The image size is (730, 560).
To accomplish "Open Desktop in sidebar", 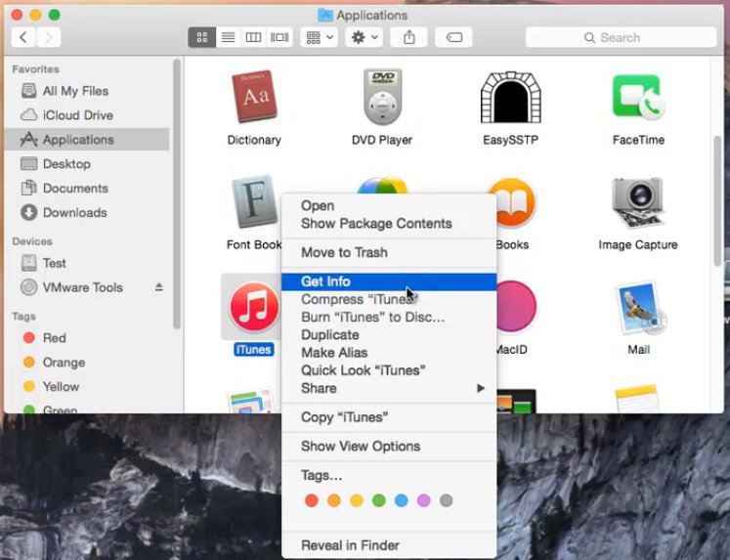I will 87,164.
